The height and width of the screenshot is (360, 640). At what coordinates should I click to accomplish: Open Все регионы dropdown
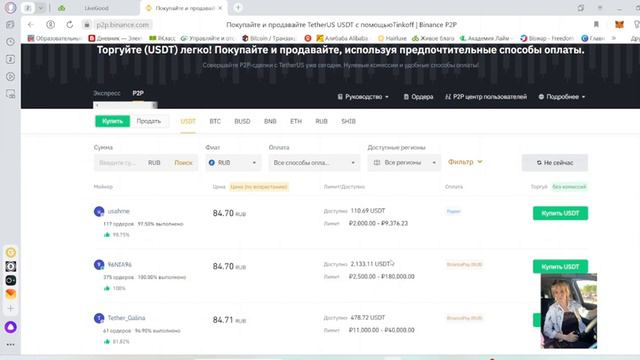pos(404,162)
